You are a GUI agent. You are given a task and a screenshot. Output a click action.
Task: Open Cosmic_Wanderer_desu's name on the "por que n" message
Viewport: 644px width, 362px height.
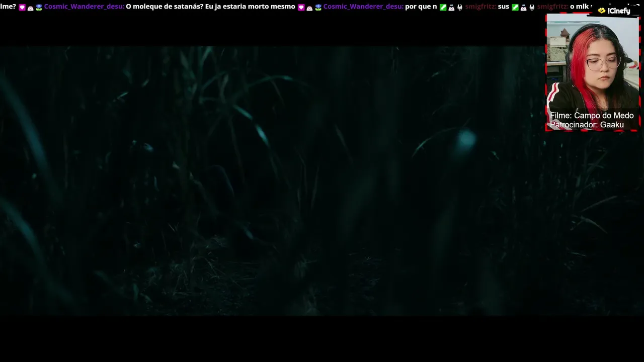363,7
